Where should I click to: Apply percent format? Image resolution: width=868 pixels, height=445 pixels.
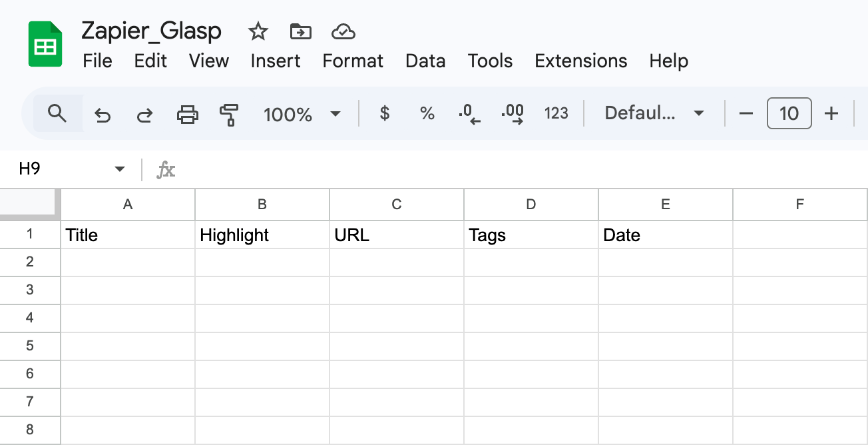point(427,114)
